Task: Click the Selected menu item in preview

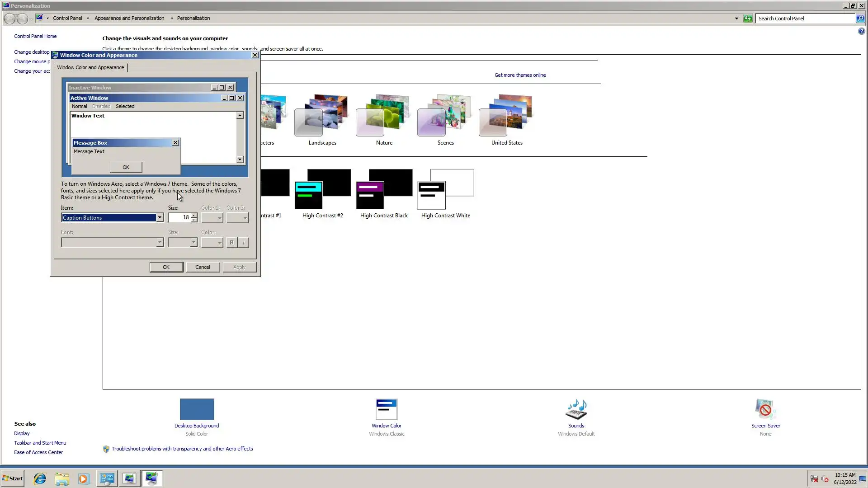Action: [x=125, y=106]
